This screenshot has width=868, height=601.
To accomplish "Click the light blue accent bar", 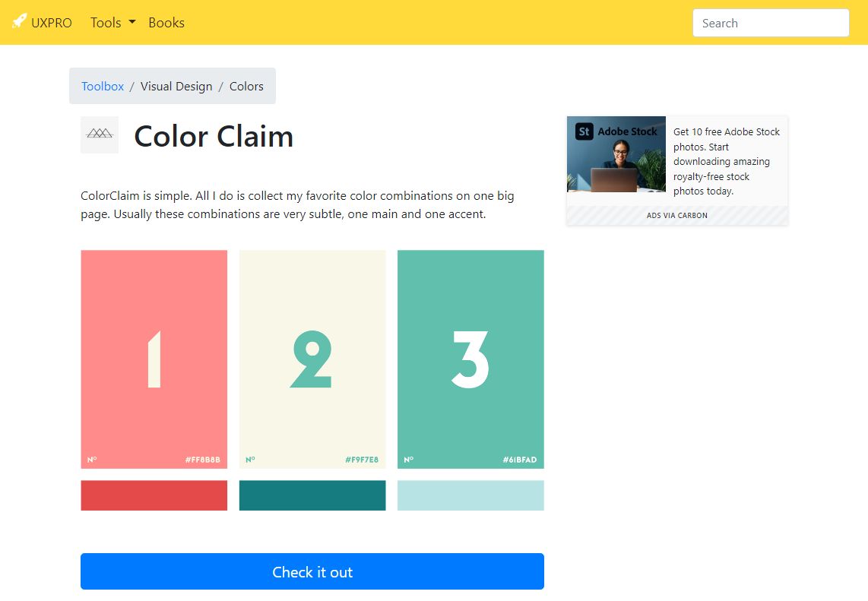I will click(470, 495).
